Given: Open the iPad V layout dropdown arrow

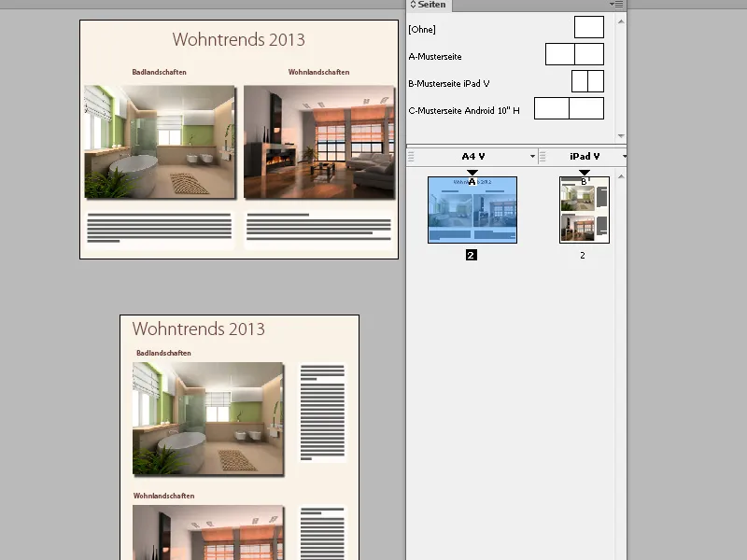Looking at the screenshot, I should 625,157.
